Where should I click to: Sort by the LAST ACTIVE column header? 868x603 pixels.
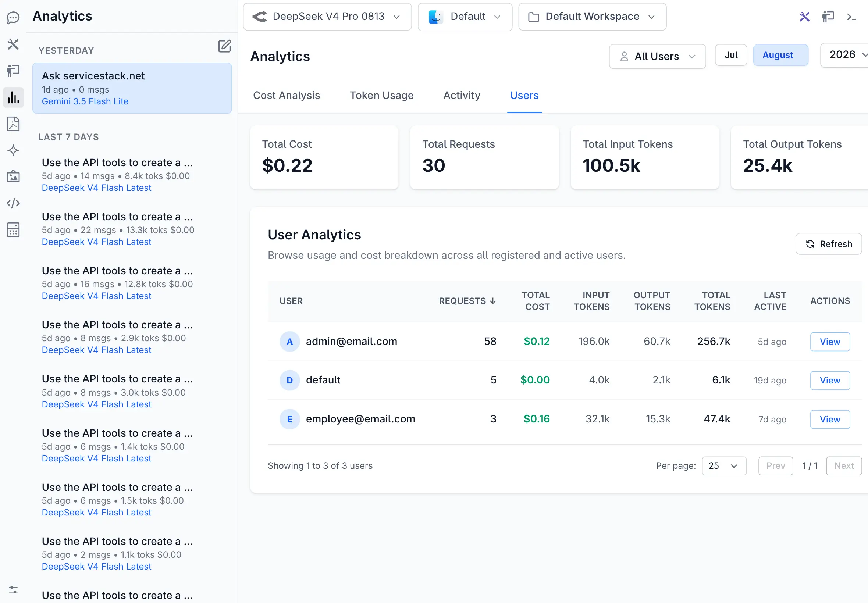(770, 301)
